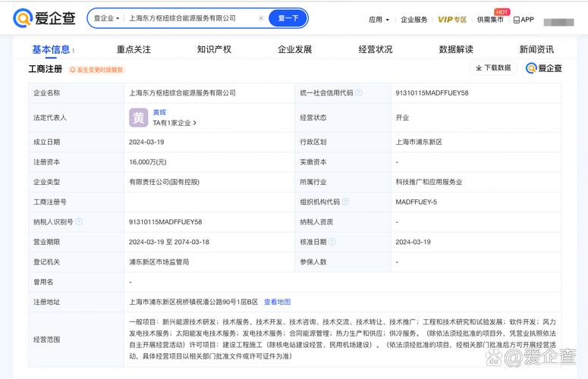
Task: Switch to the 基本信息 tab
Action: [51, 49]
